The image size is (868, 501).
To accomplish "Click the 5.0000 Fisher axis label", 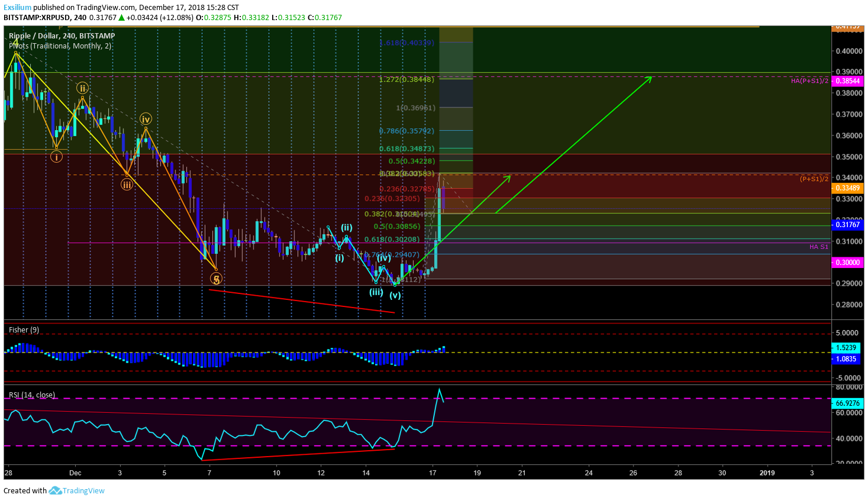I will 848,333.
